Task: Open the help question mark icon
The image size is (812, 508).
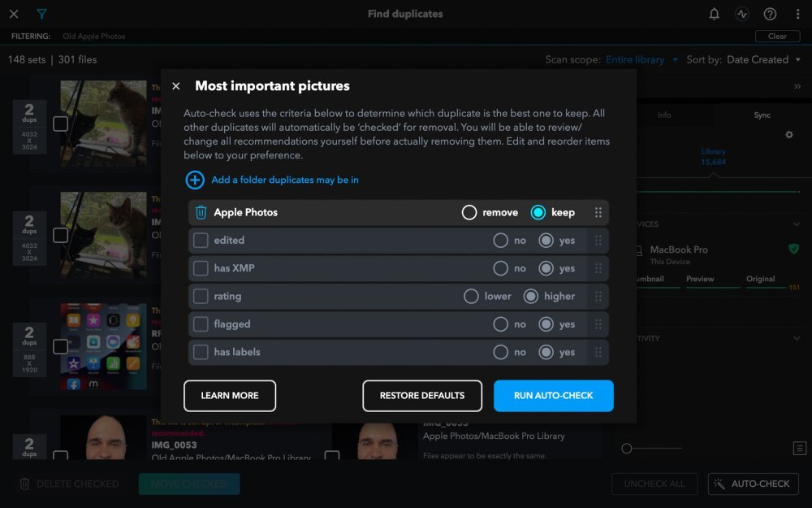Action: pyautogui.click(x=770, y=14)
